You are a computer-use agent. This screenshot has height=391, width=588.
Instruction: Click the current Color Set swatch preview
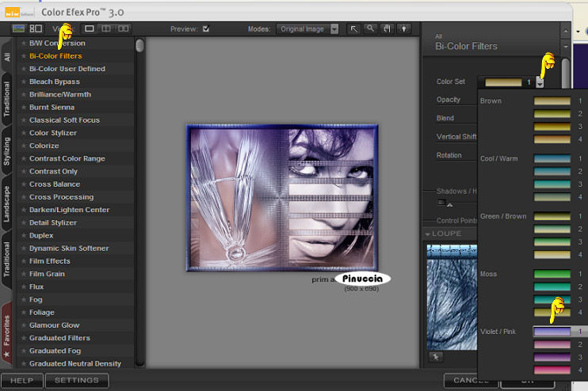pyautogui.click(x=503, y=82)
